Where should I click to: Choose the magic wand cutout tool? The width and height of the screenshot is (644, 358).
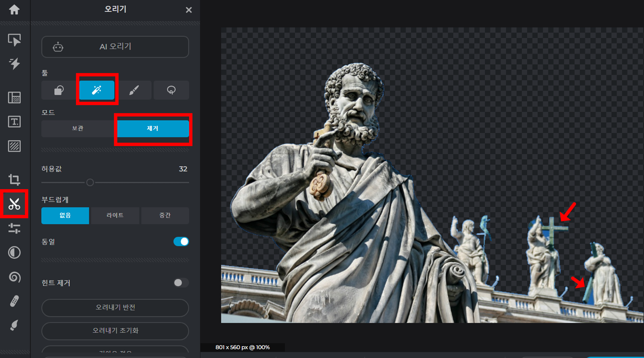tap(97, 90)
